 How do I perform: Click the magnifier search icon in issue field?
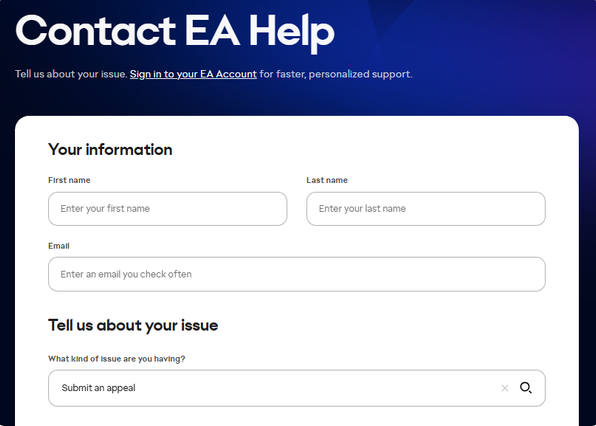click(526, 388)
